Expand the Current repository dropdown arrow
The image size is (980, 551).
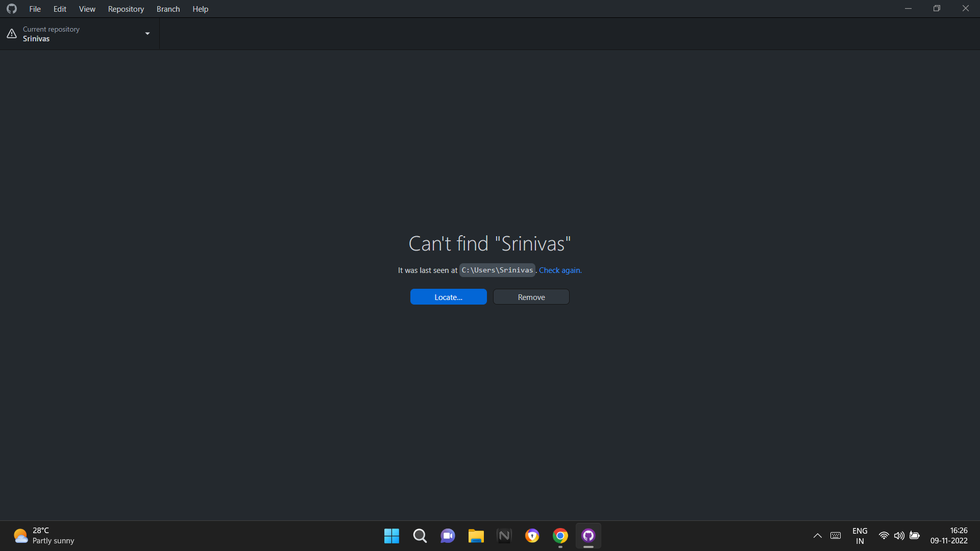[148, 34]
